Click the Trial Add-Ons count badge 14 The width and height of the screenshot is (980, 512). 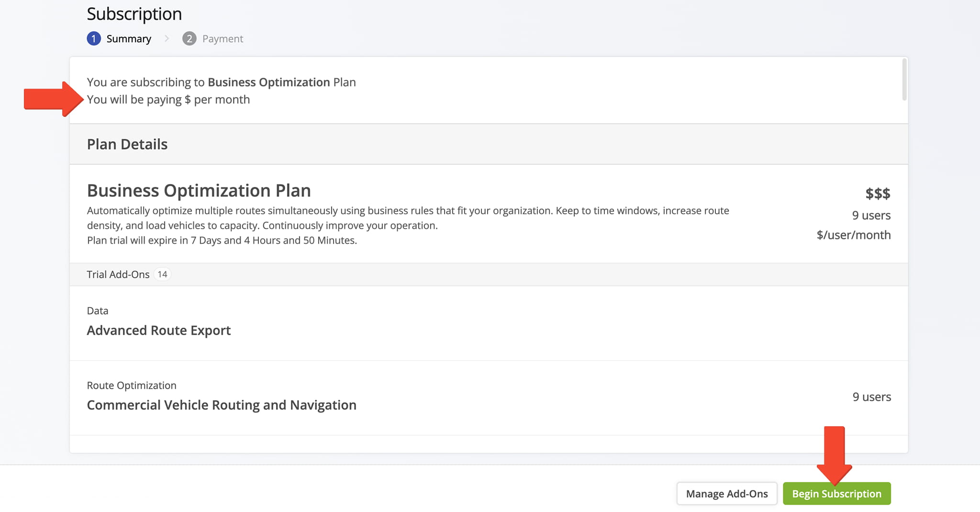tap(162, 274)
